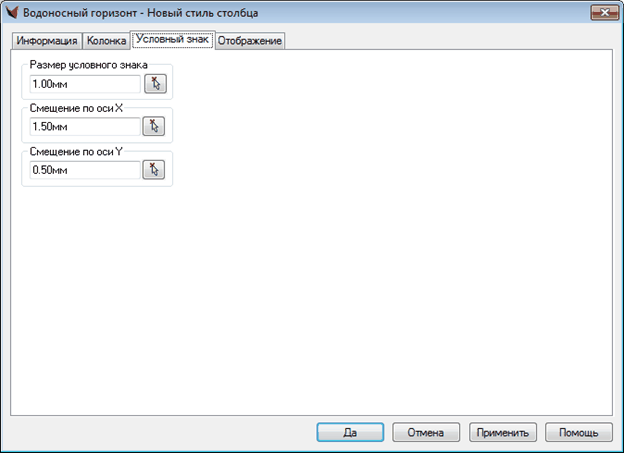Click the Размер условного знака group label

(88, 65)
